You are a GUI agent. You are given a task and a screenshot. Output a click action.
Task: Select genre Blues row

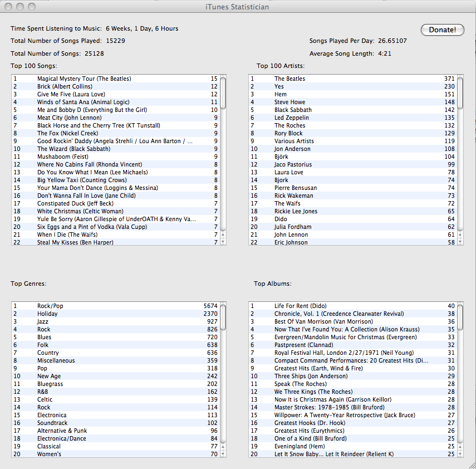coord(116,337)
